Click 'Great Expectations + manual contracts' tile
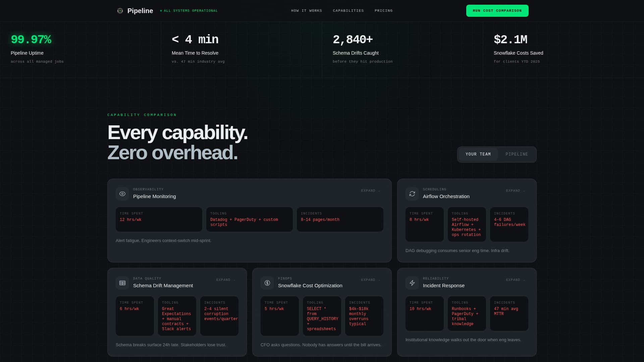This screenshot has width=644, height=362. pyautogui.click(x=177, y=316)
